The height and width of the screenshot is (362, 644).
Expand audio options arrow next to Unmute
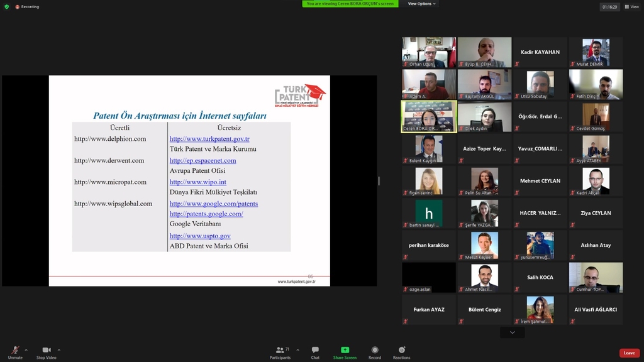(26, 350)
